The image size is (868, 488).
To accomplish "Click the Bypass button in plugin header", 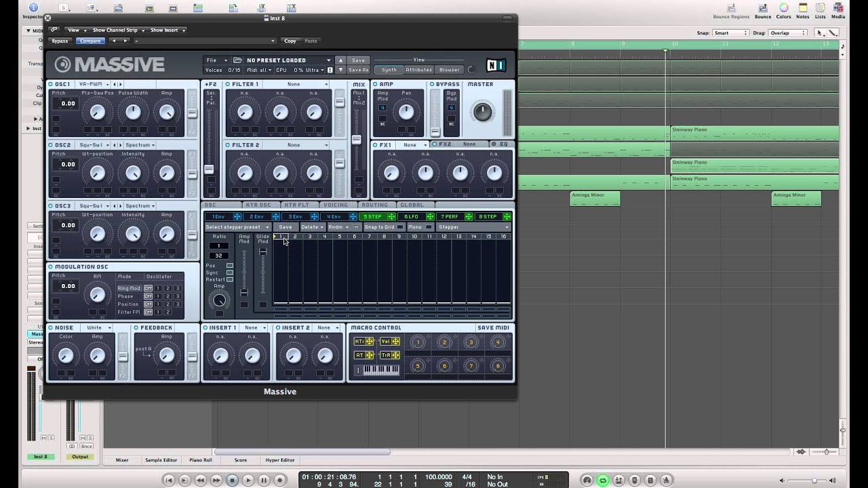I will [60, 41].
